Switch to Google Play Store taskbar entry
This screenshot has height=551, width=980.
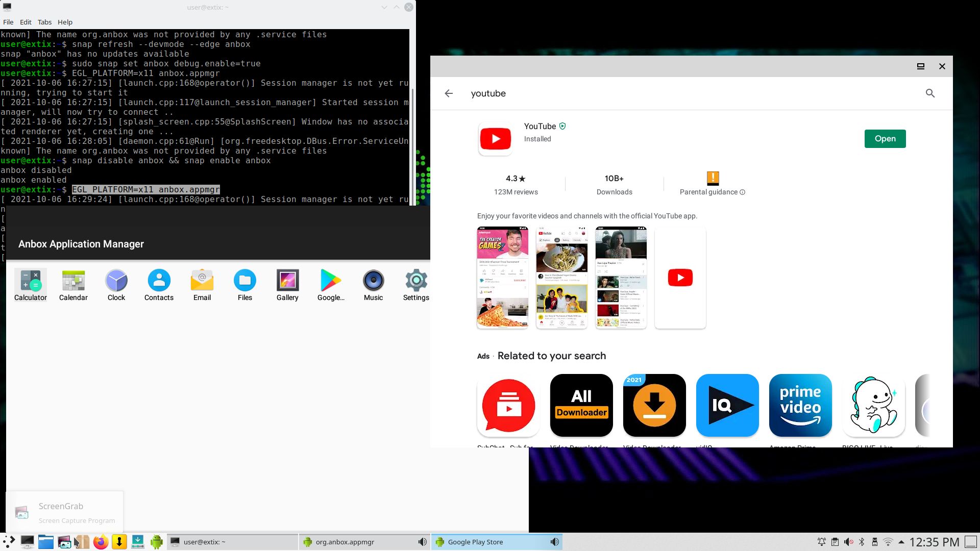[x=497, y=542]
